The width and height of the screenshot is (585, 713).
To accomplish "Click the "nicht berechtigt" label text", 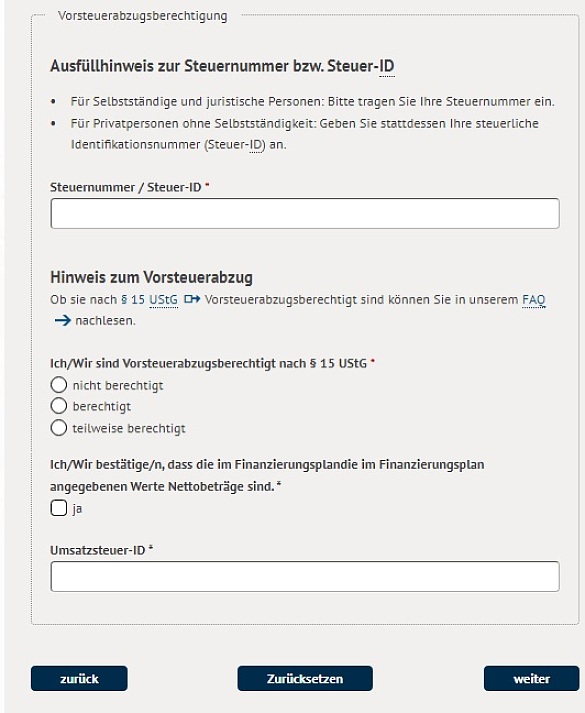I will click(118, 386).
